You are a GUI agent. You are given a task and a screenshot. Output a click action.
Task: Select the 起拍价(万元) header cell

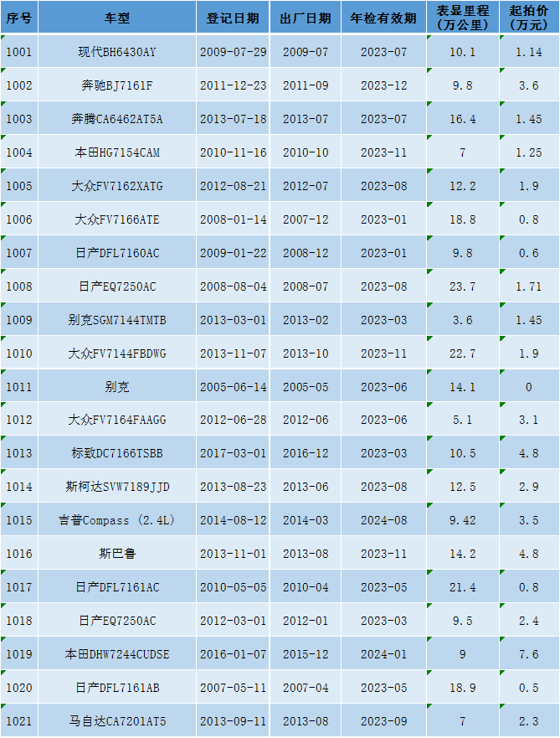coord(529,18)
